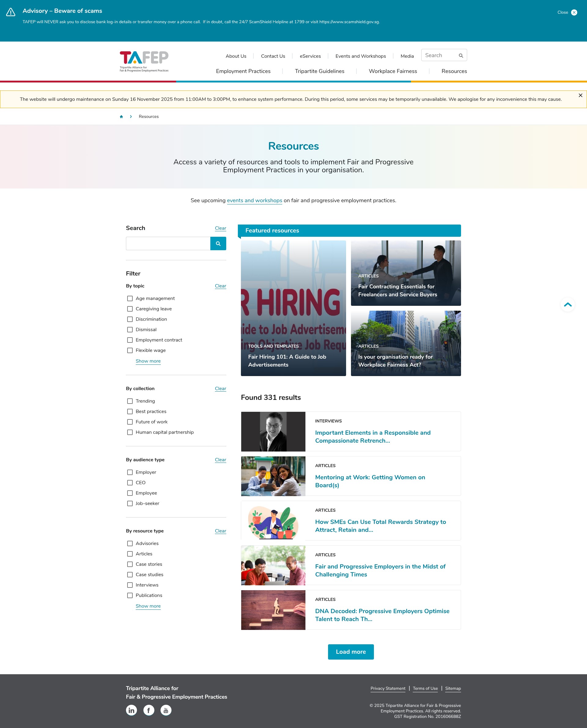
Task: Select the CEO audience checkbox
Action: click(x=130, y=482)
